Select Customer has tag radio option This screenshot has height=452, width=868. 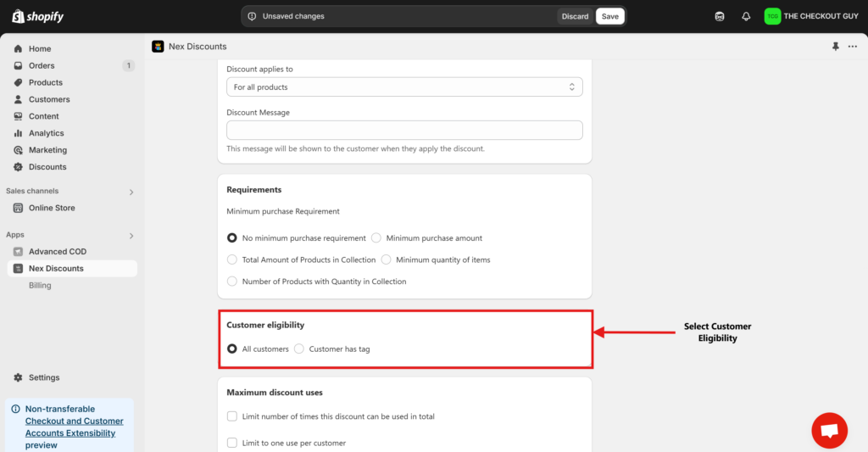[x=299, y=349]
